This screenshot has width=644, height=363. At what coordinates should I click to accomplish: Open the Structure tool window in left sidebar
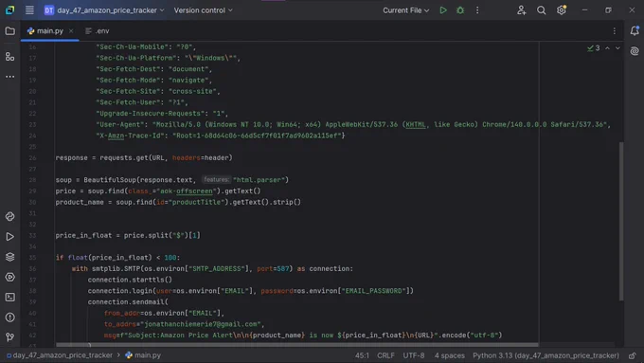(x=9, y=57)
